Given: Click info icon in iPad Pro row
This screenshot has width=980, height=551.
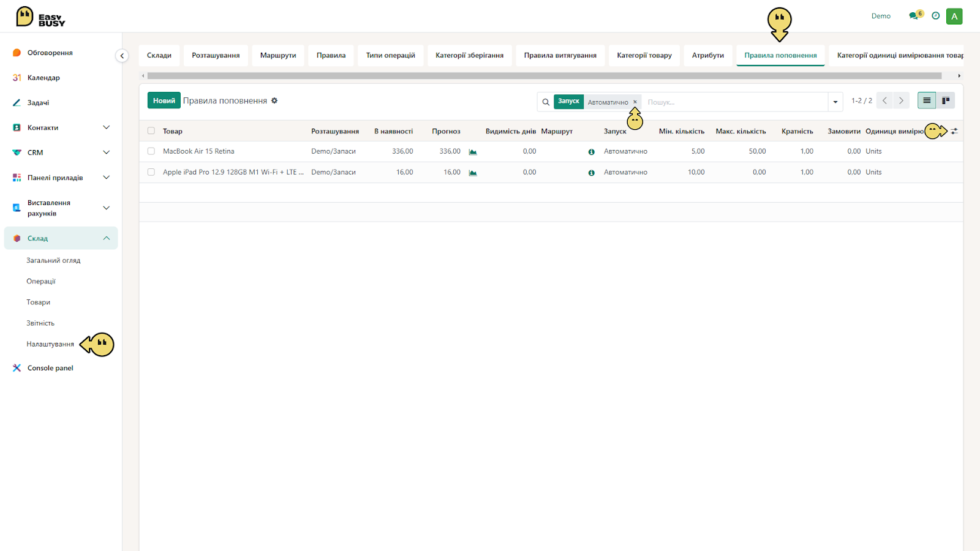Looking at the screenshot, I should tap(592, 173).
